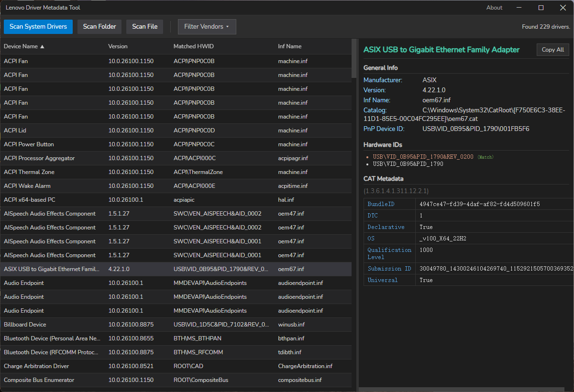Open the About menu item
This screenshot has width=574, height=392.
(494, 8)
